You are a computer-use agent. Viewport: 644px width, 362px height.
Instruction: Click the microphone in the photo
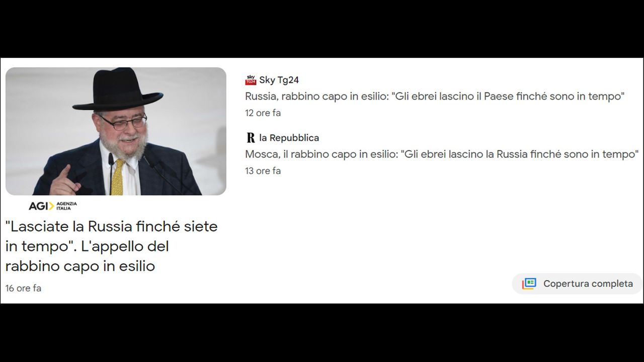pyautogui.click(x=110, y=173)
